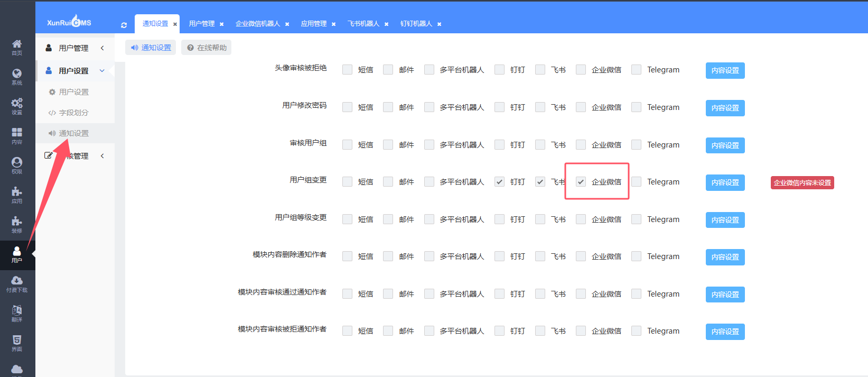Open the 在线帮助 help button
The image size is (868, 377).
tap(207, 48)
